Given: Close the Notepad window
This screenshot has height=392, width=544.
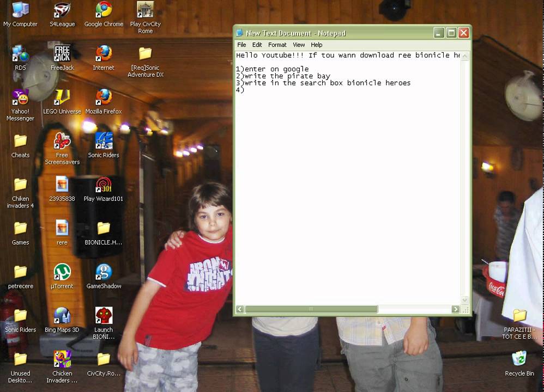Looking at the screenshot, I should [464, 33].
